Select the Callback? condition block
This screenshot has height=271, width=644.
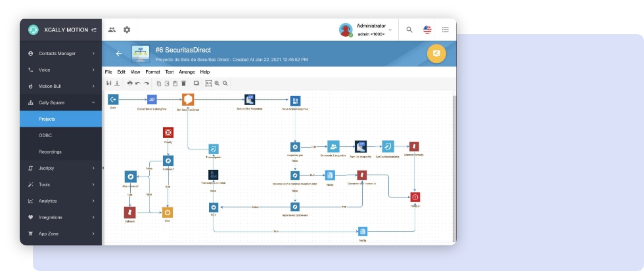[x=168, y=161]
